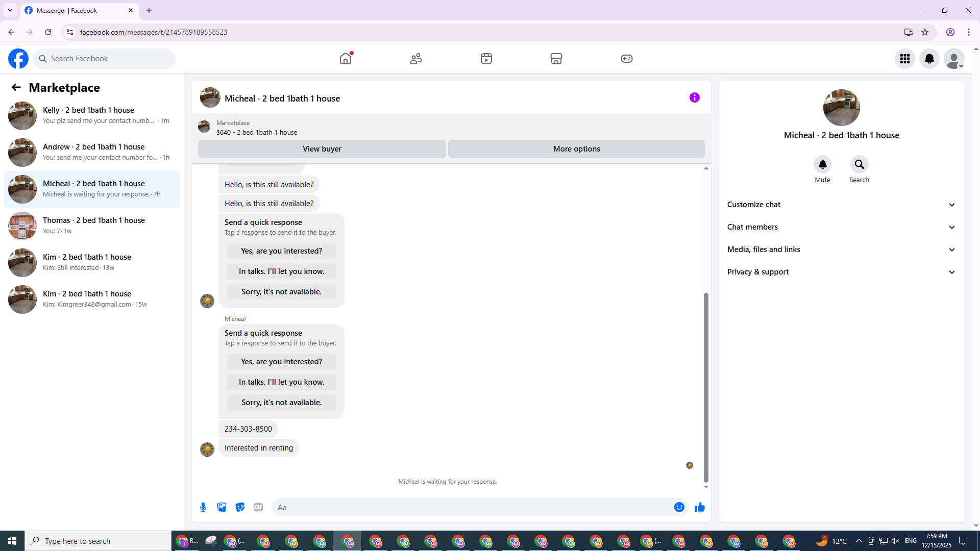Go to Facebook Marketplace top tab
Viewport: 980px width, 551px height.
click(x=556, y=59)
